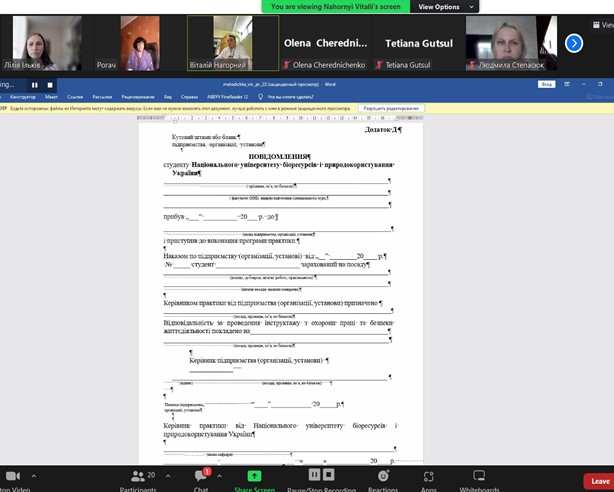Click the Додаток Д text in the document
The width and height of the screenshot is (614, 492).
pyautogui.click(x=383, y=129)
